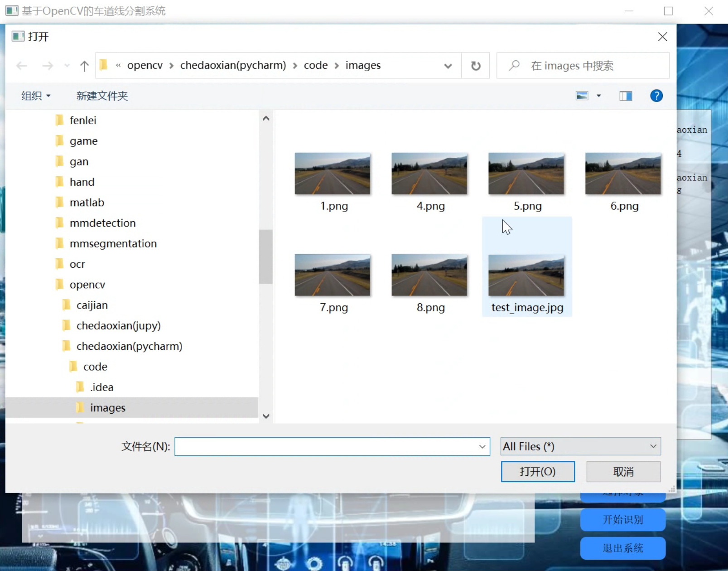Select chedaoxian(pycharm) in the tree
This screenshot has width=728, height=571.
(129, 346)
